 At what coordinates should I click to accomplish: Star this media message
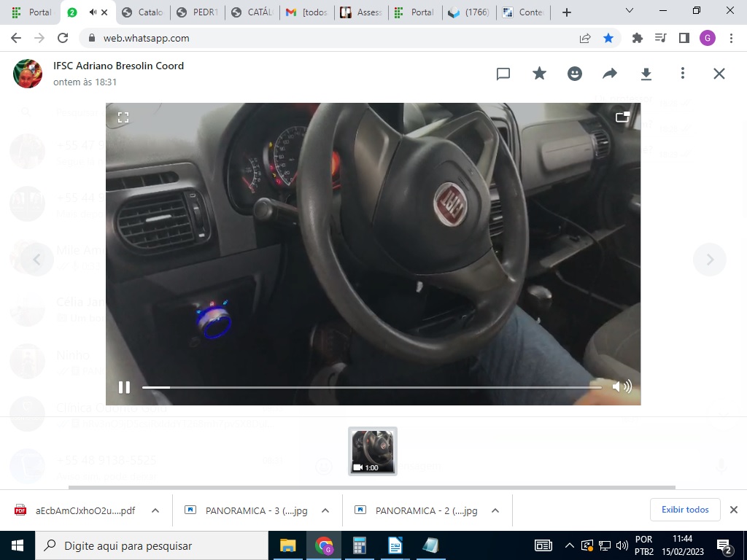539,74
